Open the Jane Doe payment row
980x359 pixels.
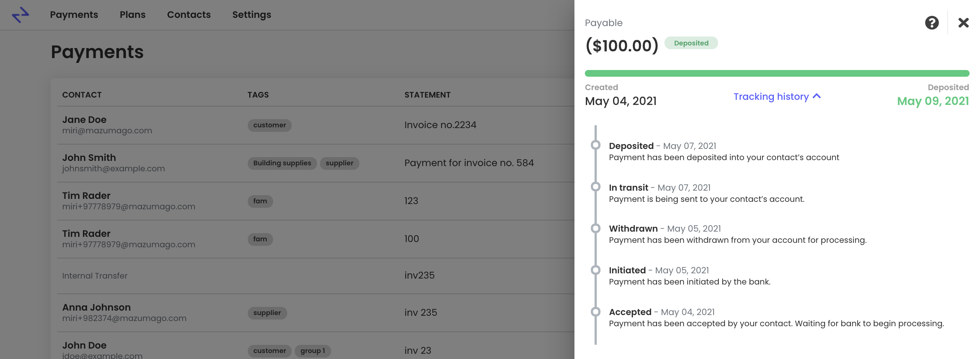316,125
